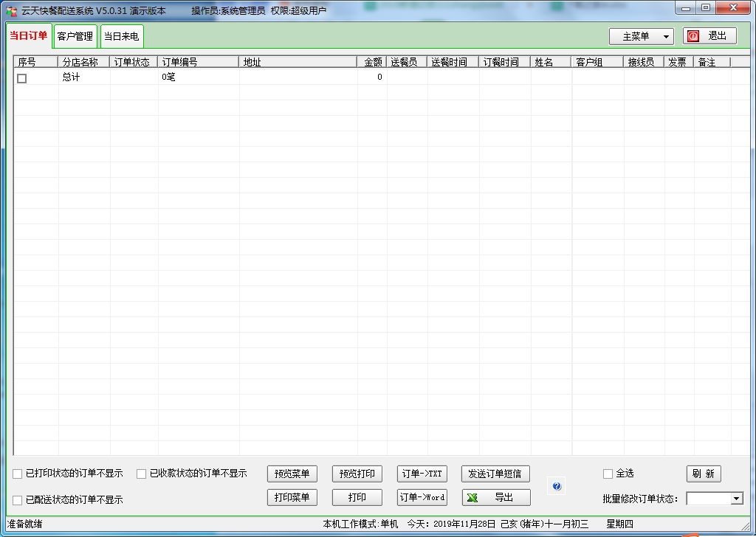Click the blue help question mark icon
The width and height of the screenshot is (756, 537).
point(557,487)
